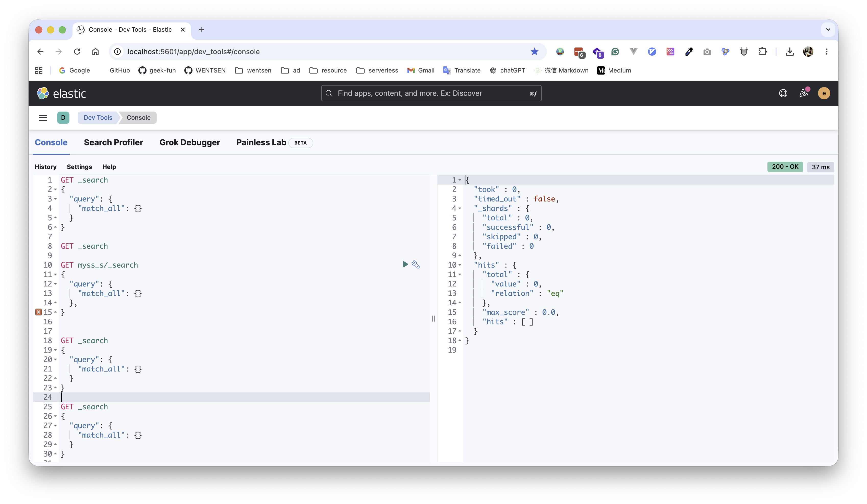Collapse the query fold on editor line 3
The width and height of the screenshot is (867, 504).
(55, 199)
